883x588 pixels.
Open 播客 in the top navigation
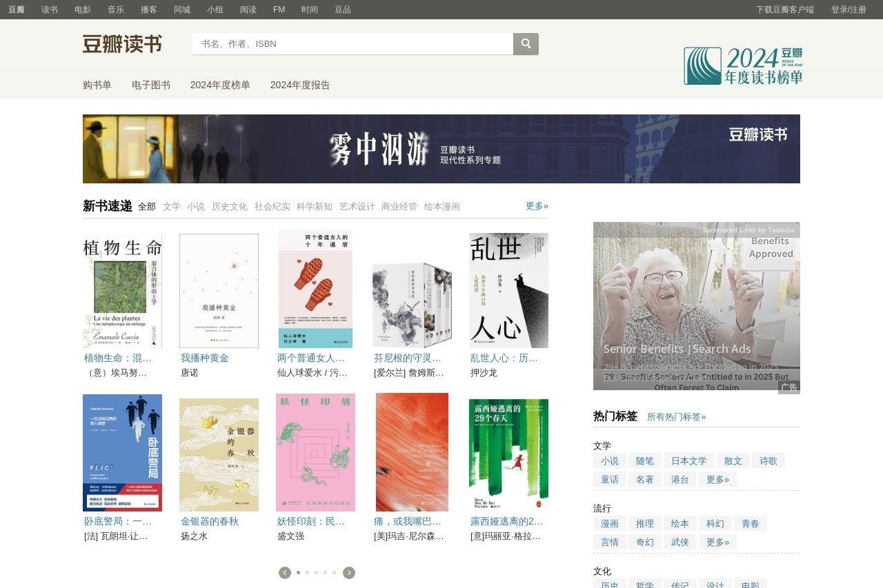(149, 10)
